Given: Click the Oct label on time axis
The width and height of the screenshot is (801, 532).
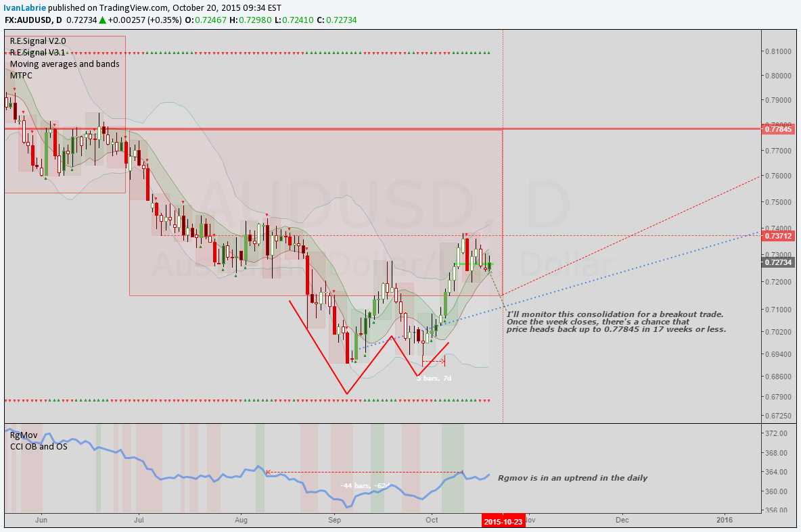Looking at the screenshot, I should [x=432, y=520].
